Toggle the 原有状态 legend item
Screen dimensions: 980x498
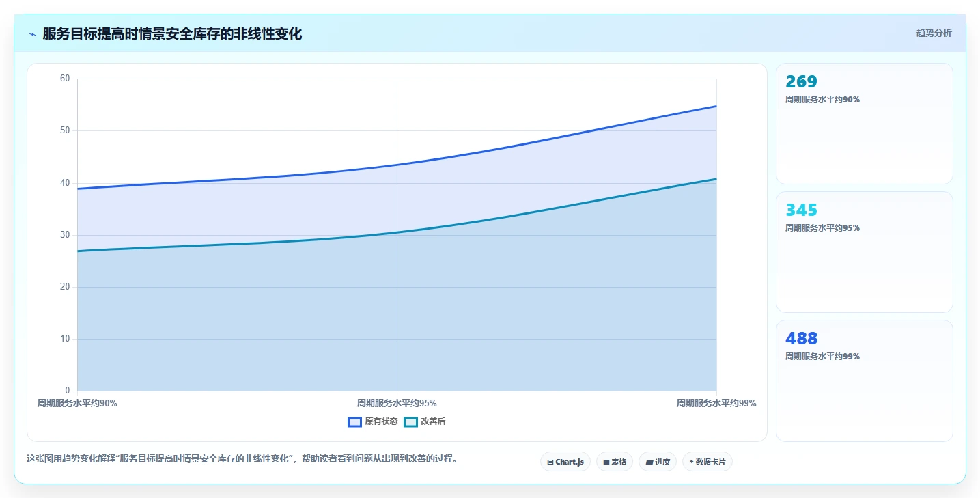373,421
